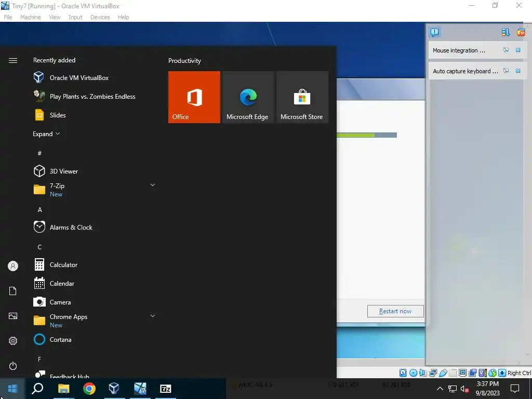
Task: Click the remove-all notifications icon in VirtualBox panel
Action: [521, 32]
